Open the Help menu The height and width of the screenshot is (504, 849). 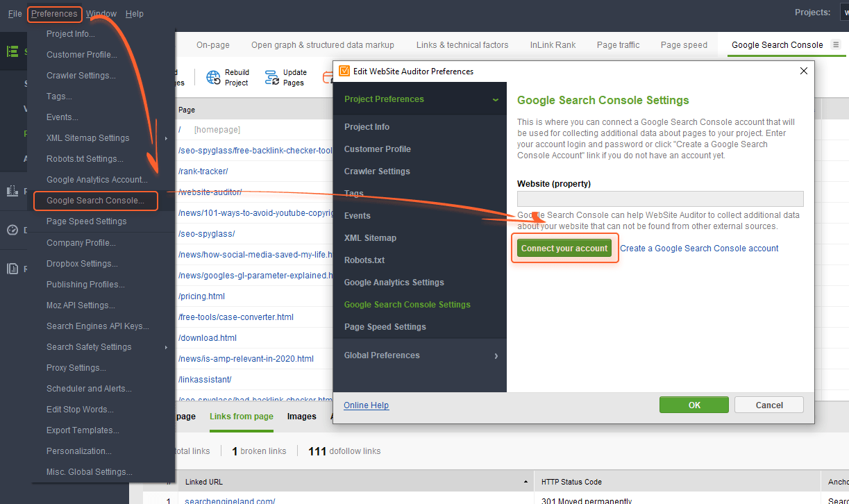[x=135, y=13]
